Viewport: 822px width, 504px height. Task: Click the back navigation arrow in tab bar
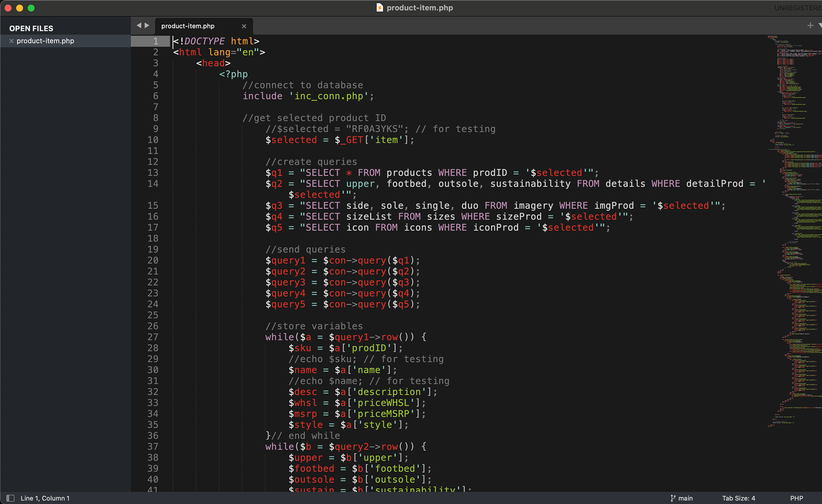[139, 26]
